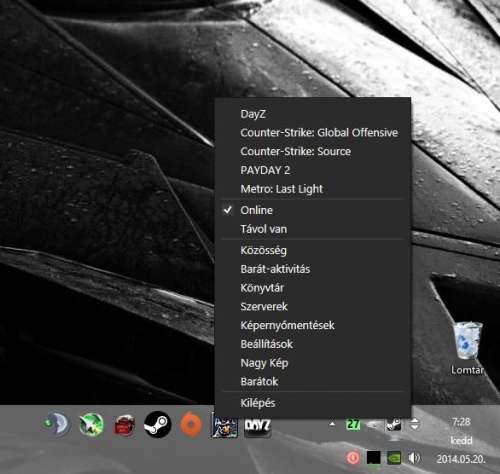Start Metro: Last Light from menu
This screenshot has height=474, width=500.
click(312, 189)
